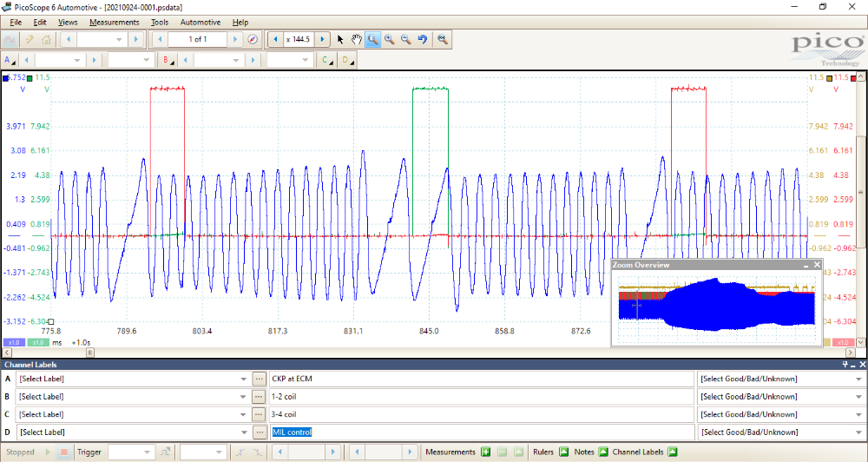The height and width of the screenshot is (462, 868).
Task: Click the ellipsis button in channel C row
Action: point(259,414)
